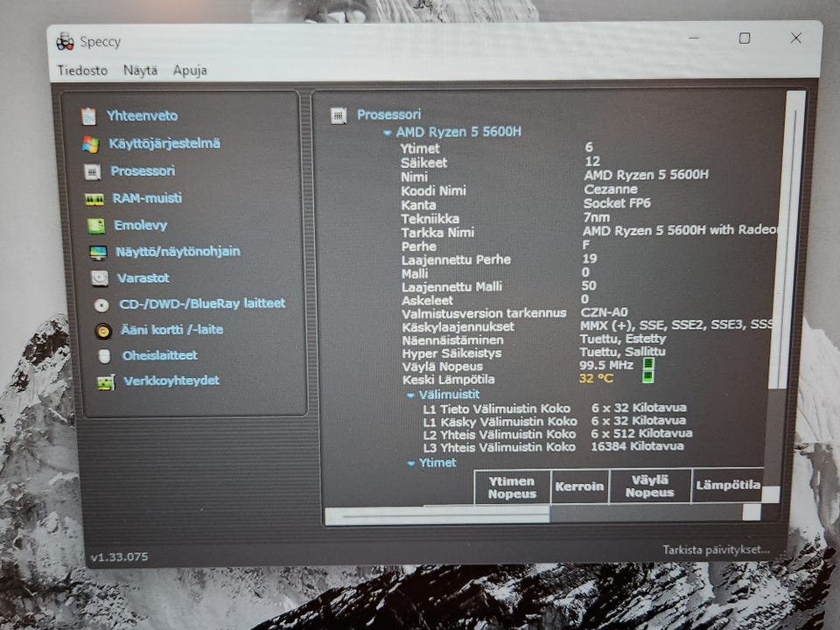Click the 16384 Kilotavua L3 cache value
This screenshot has height=630, width=840.
(x=637, y=446)
